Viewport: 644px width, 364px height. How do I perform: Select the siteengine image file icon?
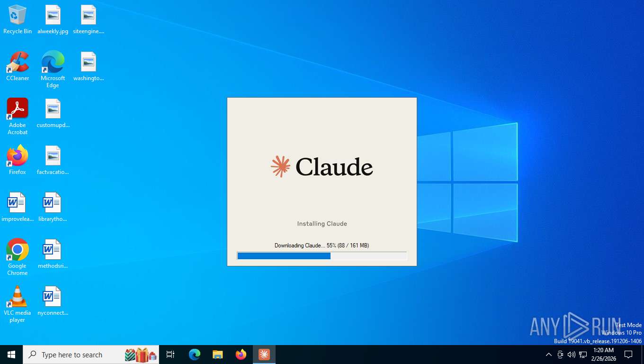click(x=89, y=19)
